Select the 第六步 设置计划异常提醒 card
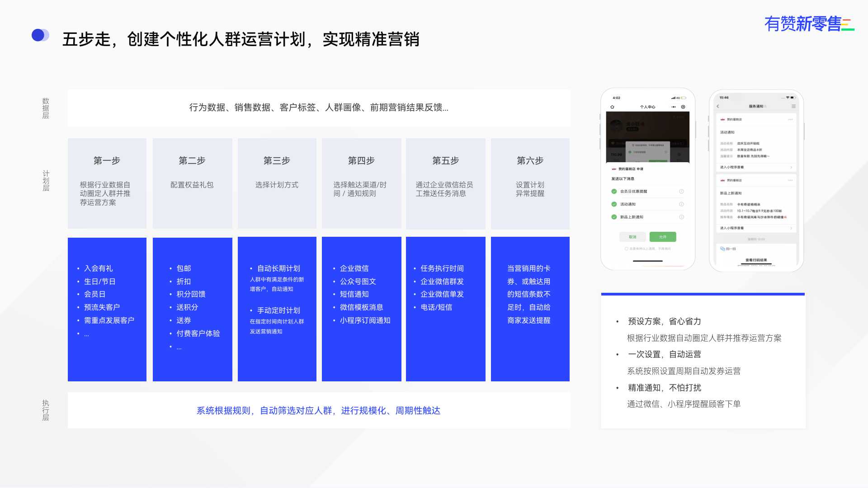Screen dimensions: 868x488 pyautogui.click(x=530, y=183)
